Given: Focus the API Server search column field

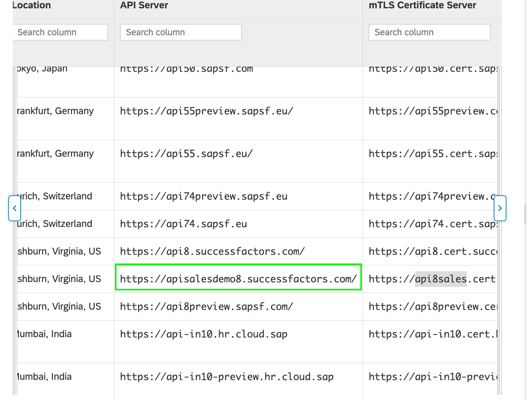Looking at the screenshot, I should [x=181, y=32].
